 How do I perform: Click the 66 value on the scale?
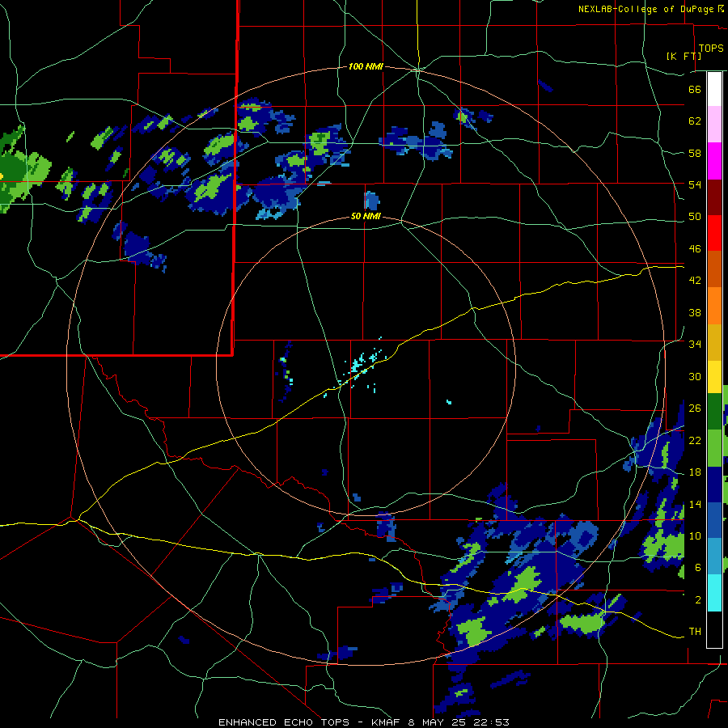point(695,89)
